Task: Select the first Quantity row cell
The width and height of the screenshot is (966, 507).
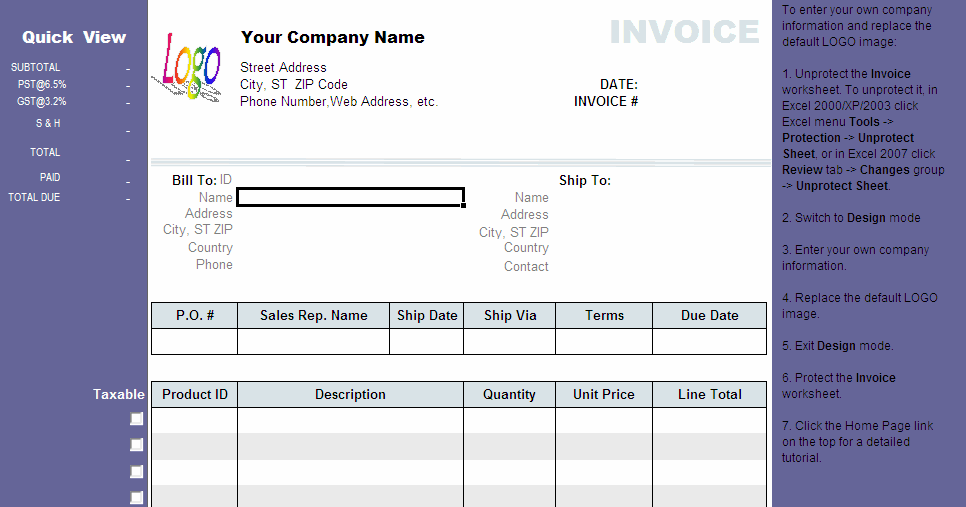Action: 509,420
